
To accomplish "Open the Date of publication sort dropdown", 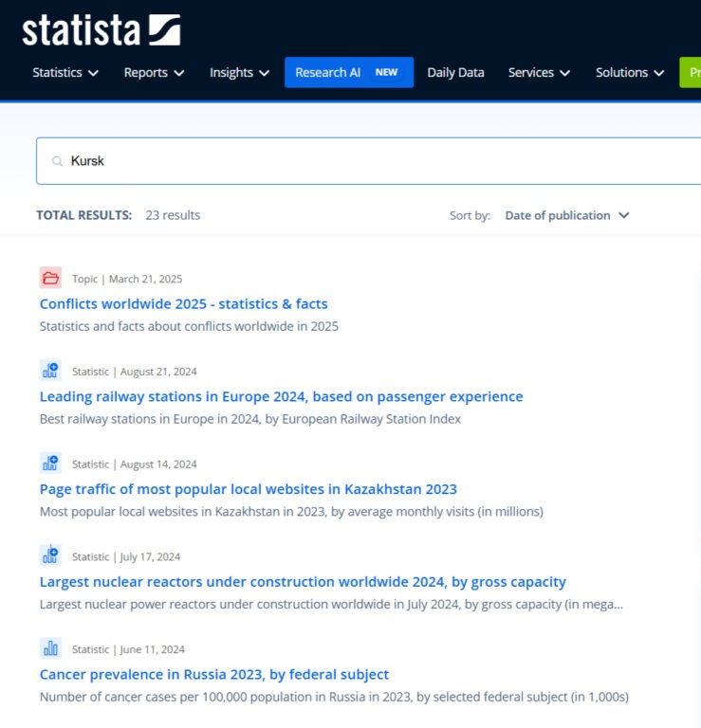I will tap(566, 215).
